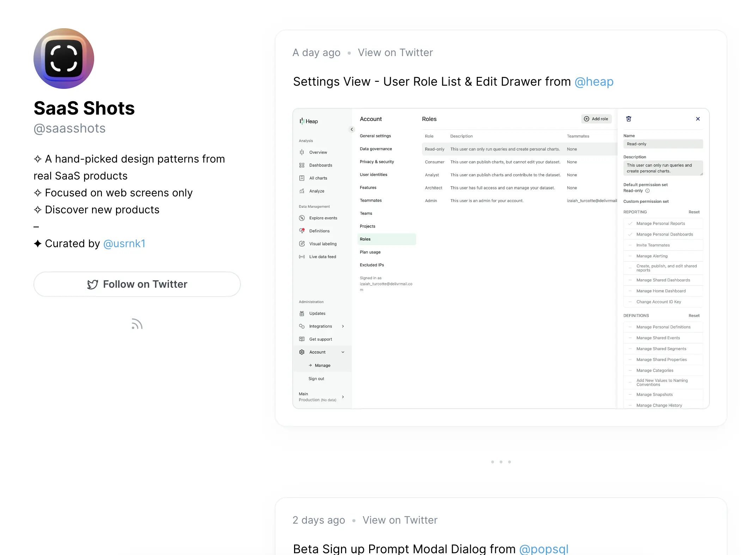The width and height of the screenshot is (756, 555).
Task: Expand the Integrations submenu chevron
Action: [x=343, y=327]
